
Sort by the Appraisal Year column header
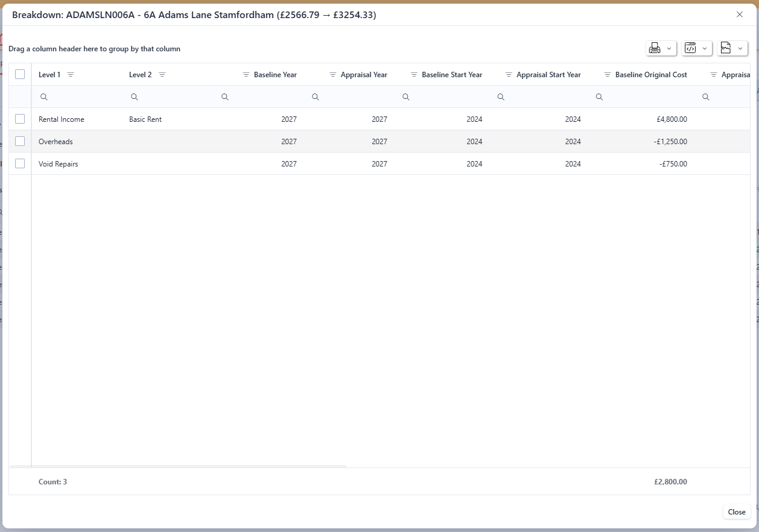click(x=364, y=75)
